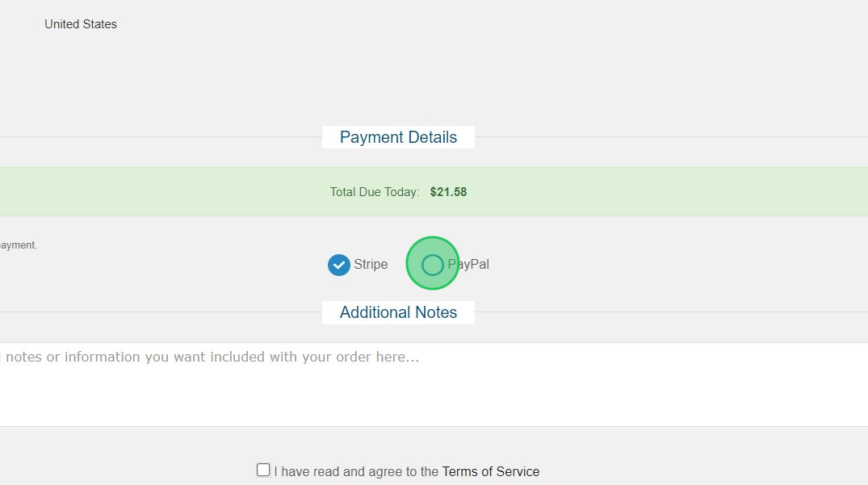868x485 pixels.
Task: Click the United States country text
Action: pyautogui.click(x=81, y=24)
